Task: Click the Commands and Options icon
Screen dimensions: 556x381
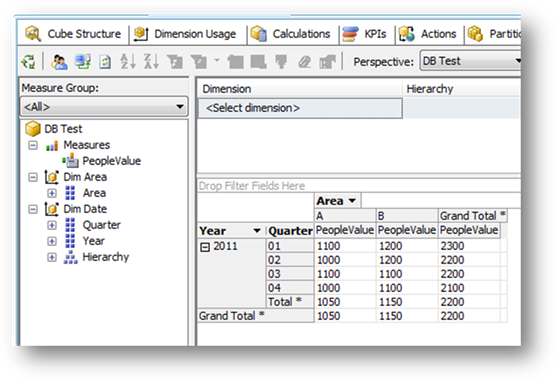Action: (327, 62)
